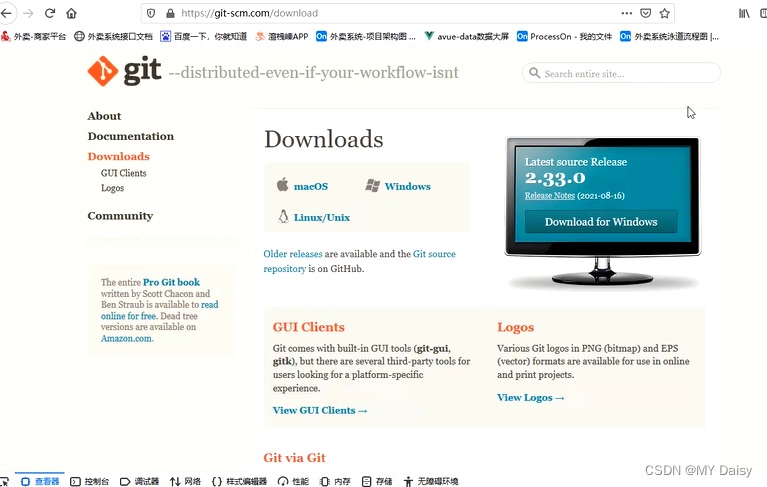This screenshot has height=487, width=767.
Task: Click the Windows download link
Action: pos(407,186)
